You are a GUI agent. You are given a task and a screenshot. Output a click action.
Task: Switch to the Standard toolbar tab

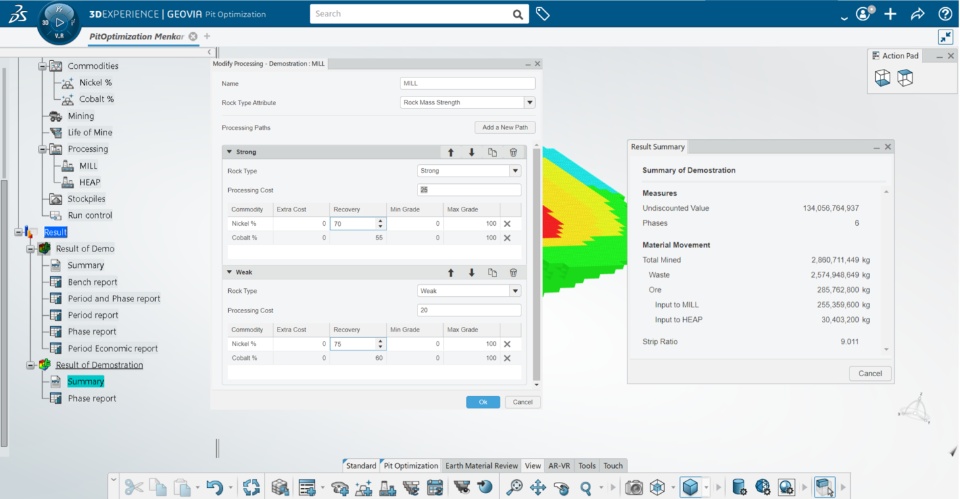point(361,465)
